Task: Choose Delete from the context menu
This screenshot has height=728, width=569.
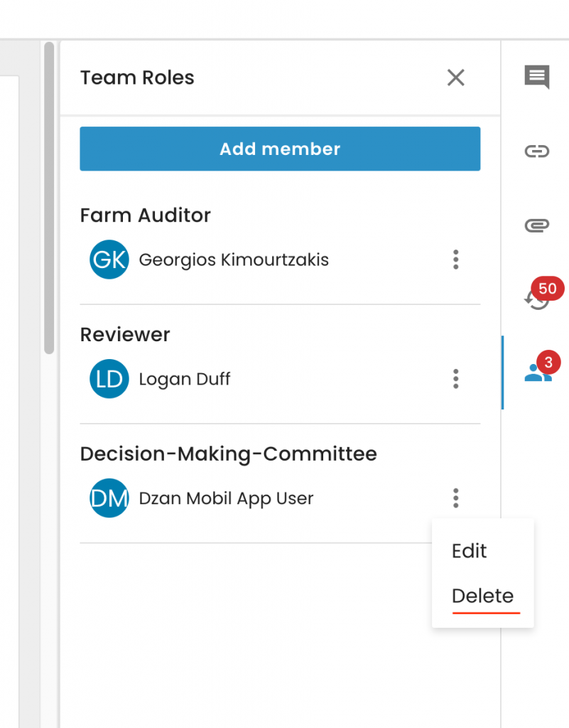Action: [483, 596]
